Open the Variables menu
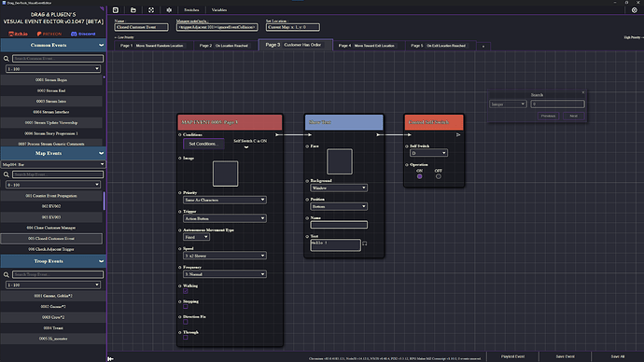 (219, 10)
